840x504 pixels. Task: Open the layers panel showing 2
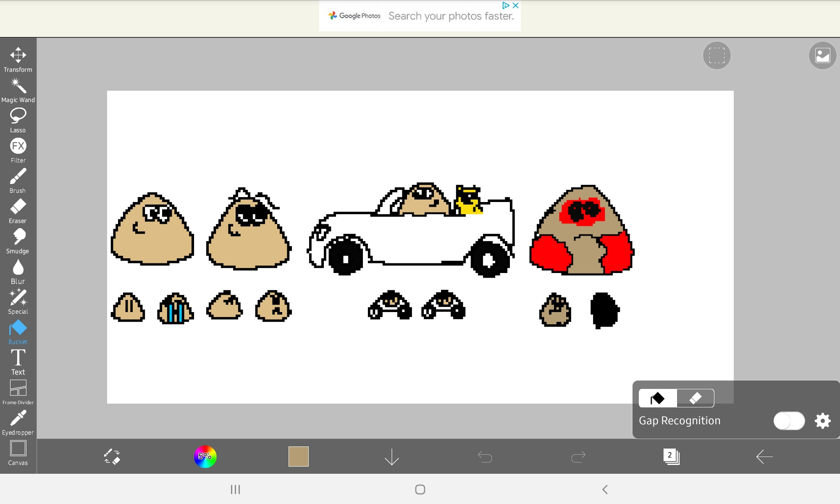[672, 457]
